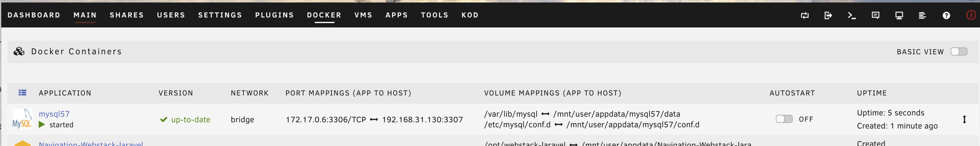The width and height of the screenshot is (980, 146).
Task: Enable autostart for mysql57 container
Action: [784, 119]
